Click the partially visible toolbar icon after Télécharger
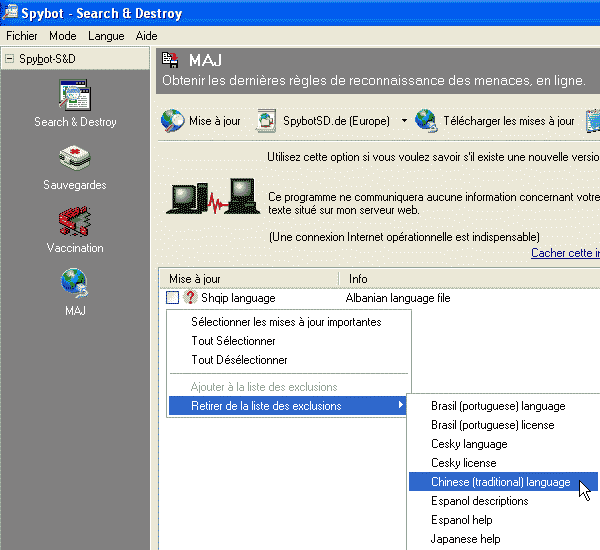Viewport: 600px width, 550px height. [593, 121]
